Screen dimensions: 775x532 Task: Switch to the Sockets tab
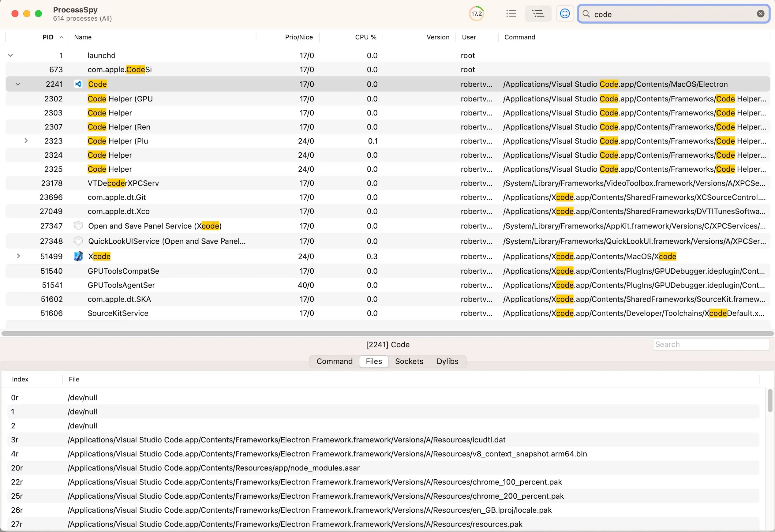[x=409, y=361]
